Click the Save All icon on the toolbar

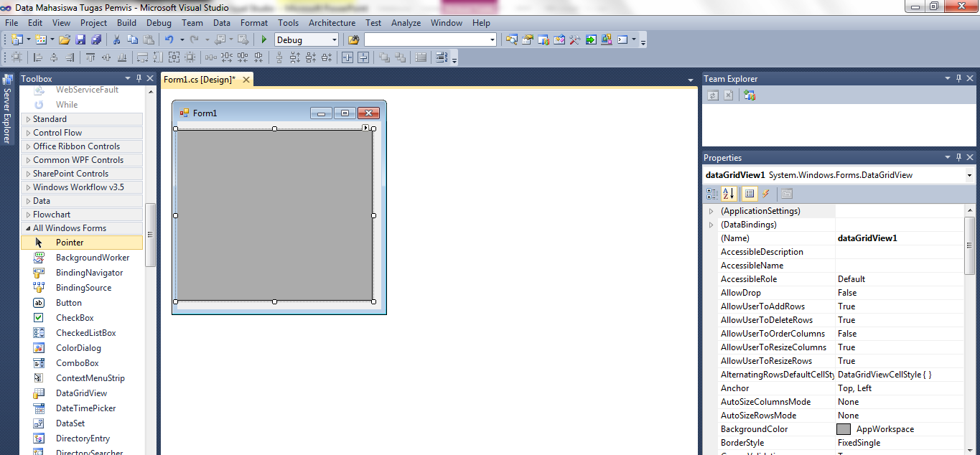(99, 39)
